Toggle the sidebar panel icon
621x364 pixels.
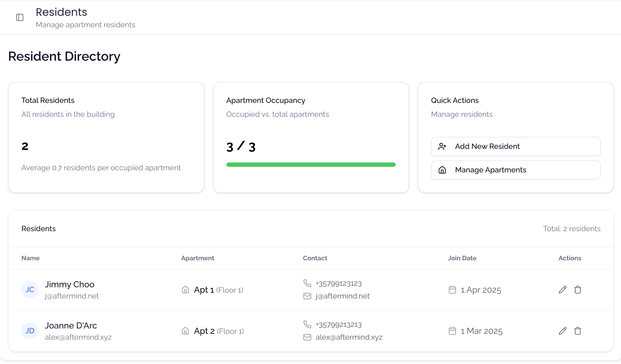point(20,18)
